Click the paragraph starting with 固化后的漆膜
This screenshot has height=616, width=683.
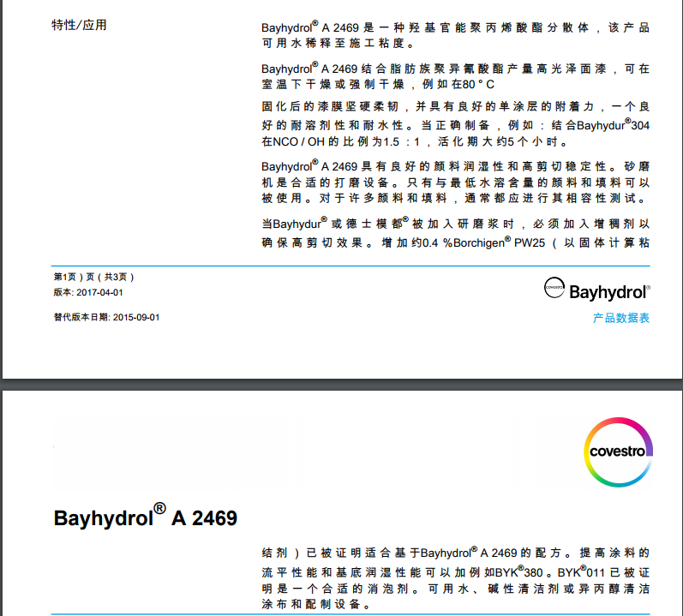pyautogui.click(x=455, y=106)
